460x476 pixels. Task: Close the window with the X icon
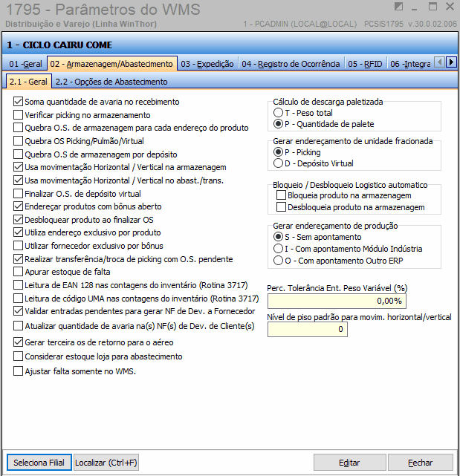click(x=450, y=7)
